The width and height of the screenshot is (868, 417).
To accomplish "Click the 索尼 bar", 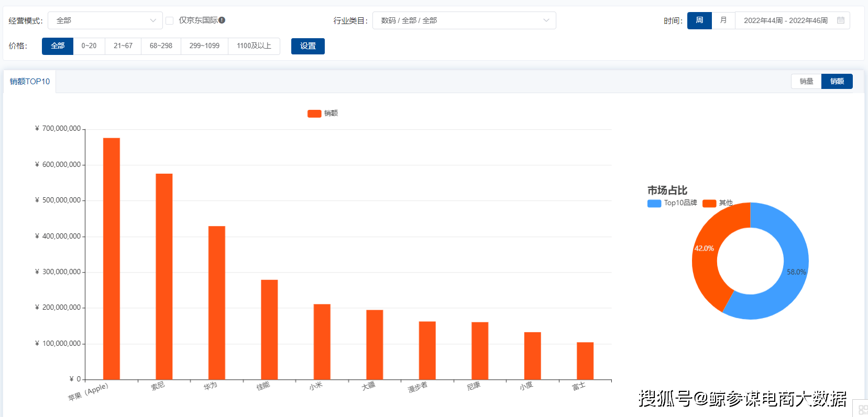I will [164, 276].
